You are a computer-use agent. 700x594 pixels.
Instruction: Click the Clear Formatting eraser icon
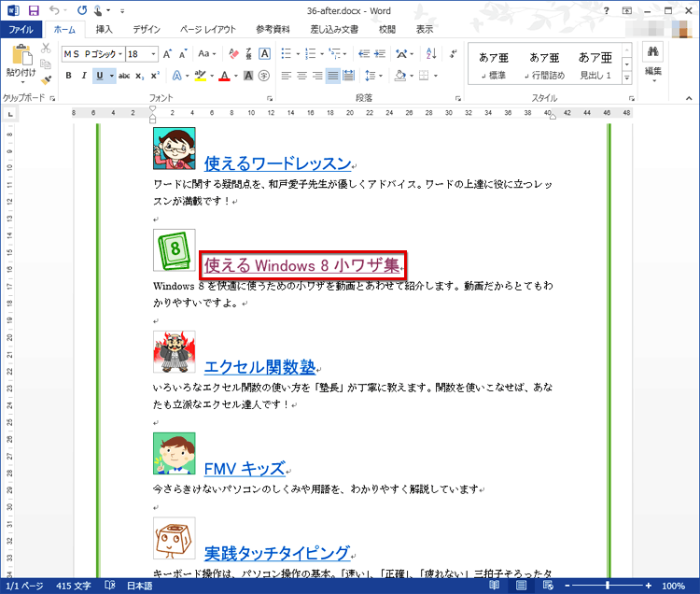(x=233, y=54)
